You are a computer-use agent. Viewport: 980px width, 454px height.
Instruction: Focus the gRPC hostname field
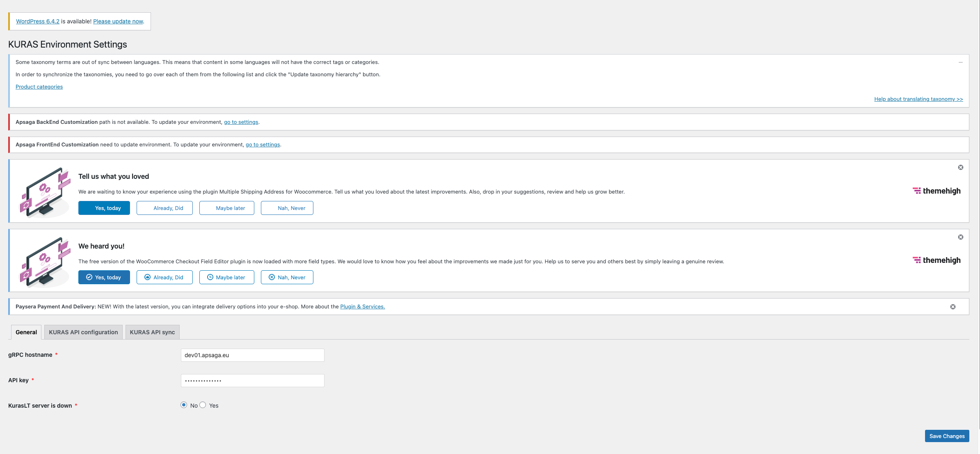coord(253,355)
